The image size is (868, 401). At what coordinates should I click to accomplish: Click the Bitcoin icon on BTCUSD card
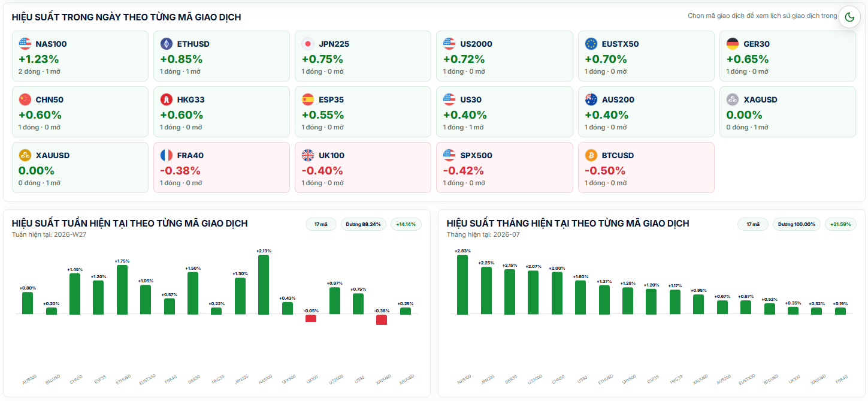point(591,155)
